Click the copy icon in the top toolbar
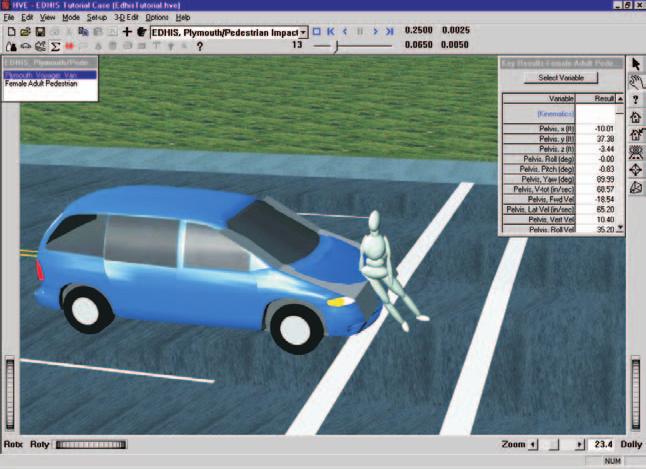646x469 pixels. 83,32
